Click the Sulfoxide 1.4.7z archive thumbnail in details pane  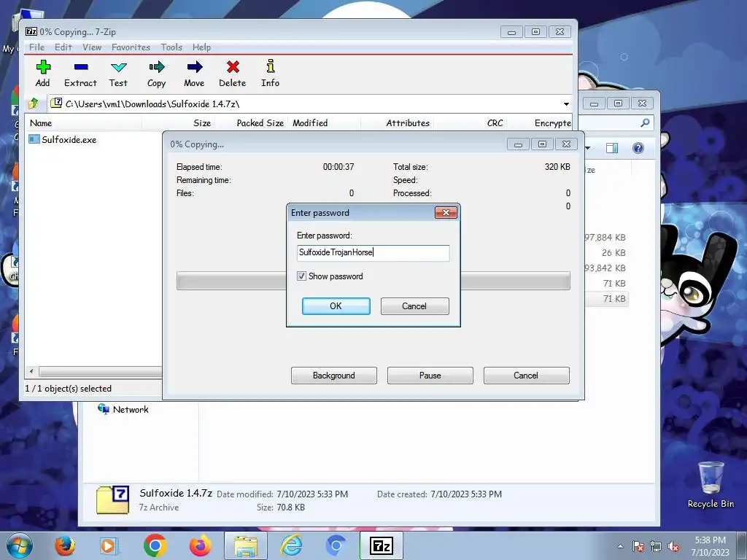pos(113,500)
